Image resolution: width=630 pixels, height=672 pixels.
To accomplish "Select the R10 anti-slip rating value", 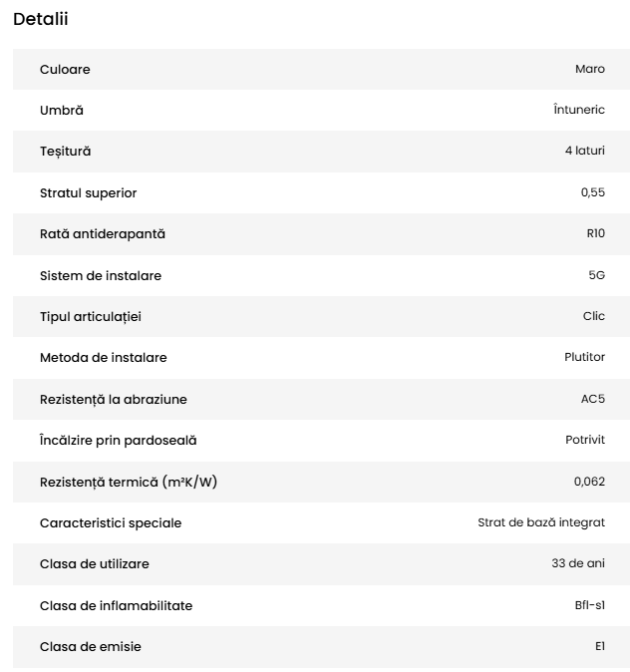I will click(595, 234).
